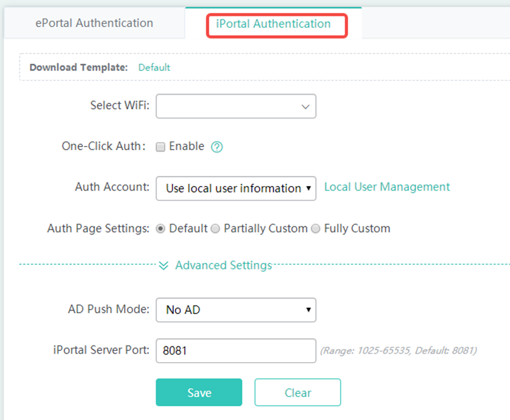Select Default auth page radio button
The height and width of the screenshot is (420, 510).
160,229
